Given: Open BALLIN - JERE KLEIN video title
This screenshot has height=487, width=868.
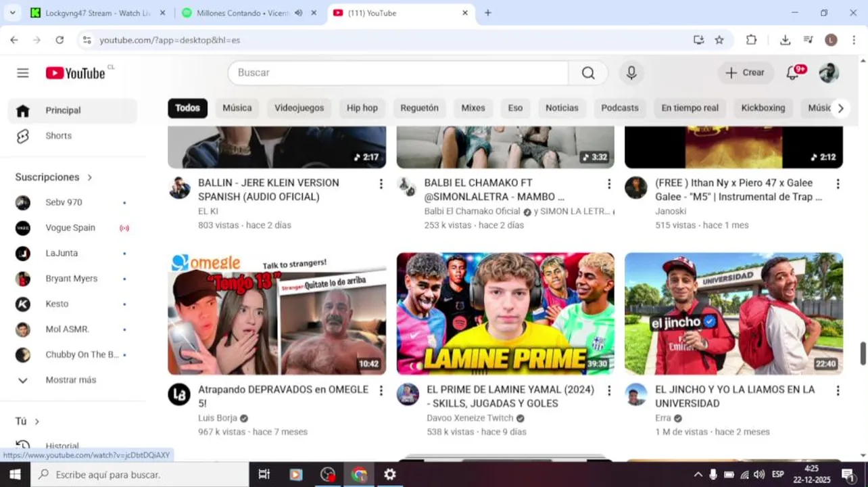Looking at the screenshot, I should click(268, 190).
